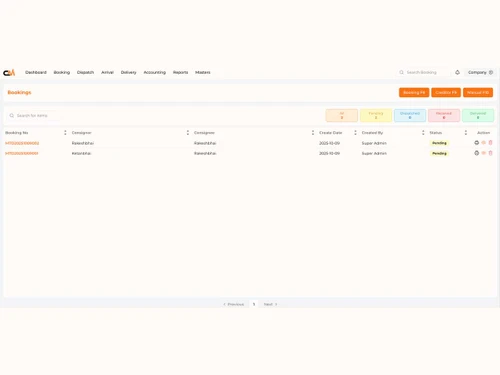Click the Booking F8 button
Screen dimensions: 500x375
click(414, 93)
